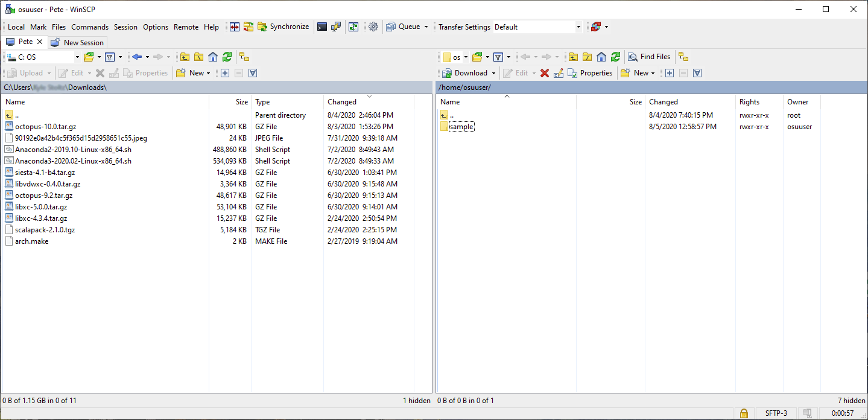Click Properties in the remote toolbar

click(x=591, y=73)
